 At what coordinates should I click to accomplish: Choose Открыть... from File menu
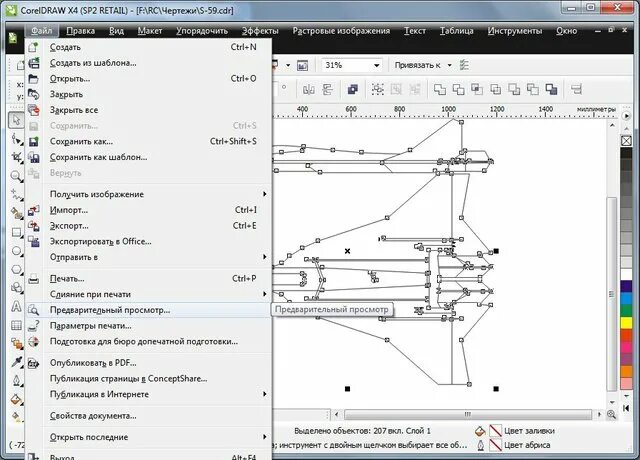(149, 78)
